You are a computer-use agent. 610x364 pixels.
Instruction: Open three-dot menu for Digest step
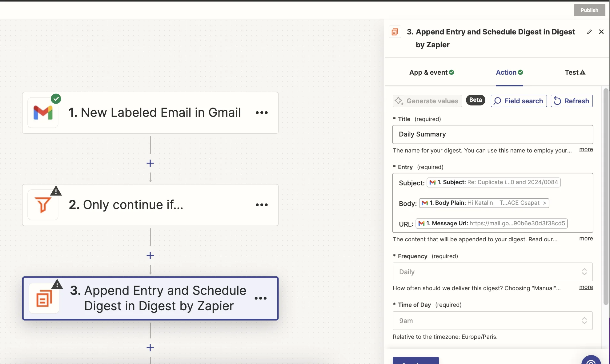[260, 298]
